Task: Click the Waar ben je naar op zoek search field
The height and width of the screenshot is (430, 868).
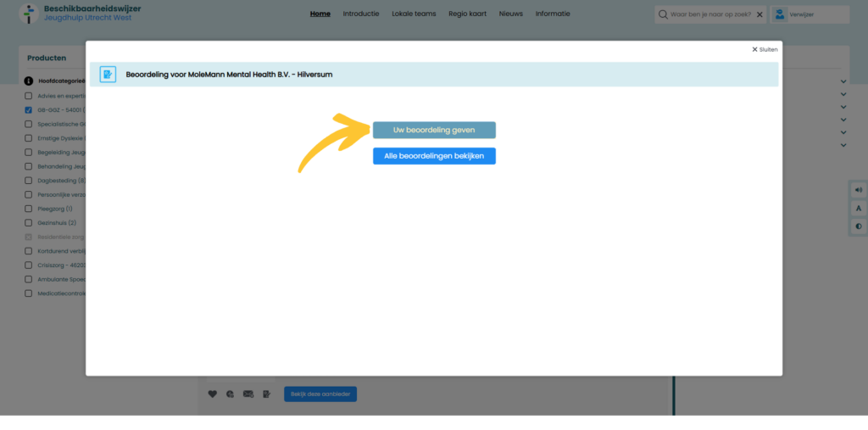Action: tap(711, 14)
